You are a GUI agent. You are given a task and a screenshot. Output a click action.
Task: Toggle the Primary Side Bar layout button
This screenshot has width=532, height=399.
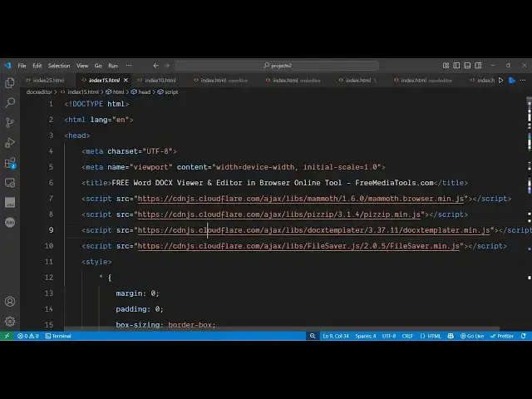coord(456,66)
